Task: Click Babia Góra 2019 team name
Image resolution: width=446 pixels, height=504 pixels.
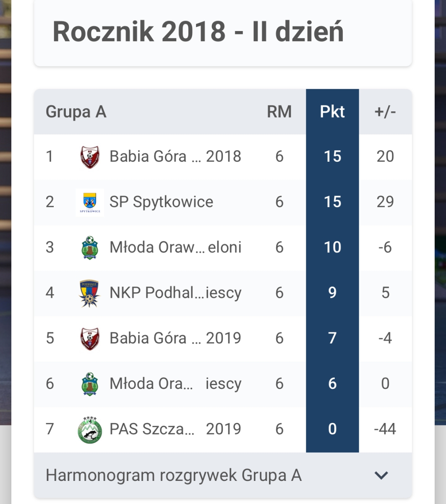Action: click(175, 339)
